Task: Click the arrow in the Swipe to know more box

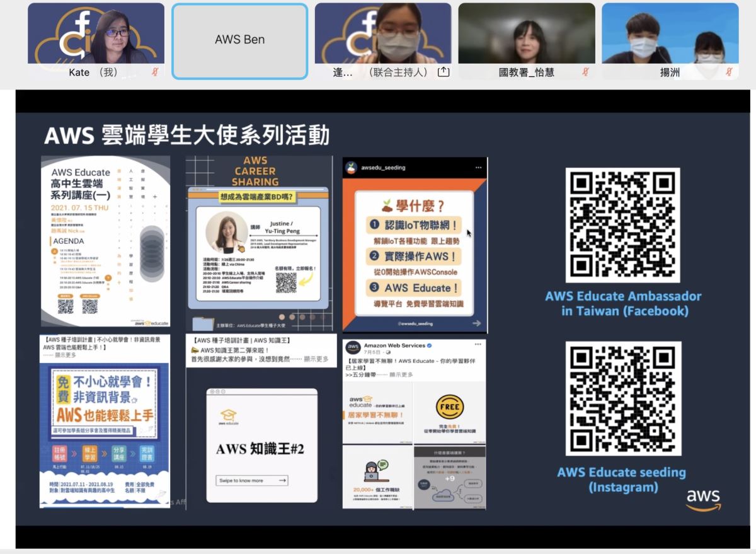Action: [x=282, y=480]
